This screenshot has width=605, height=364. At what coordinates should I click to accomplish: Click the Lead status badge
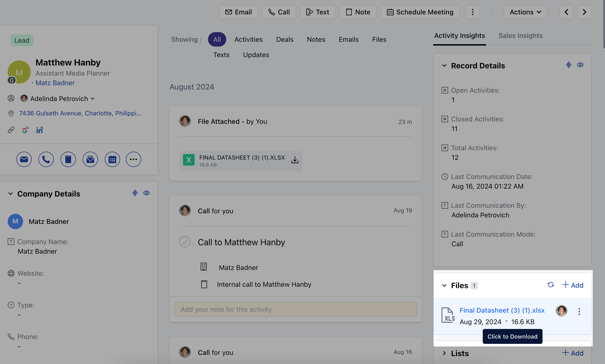point(22,40)
